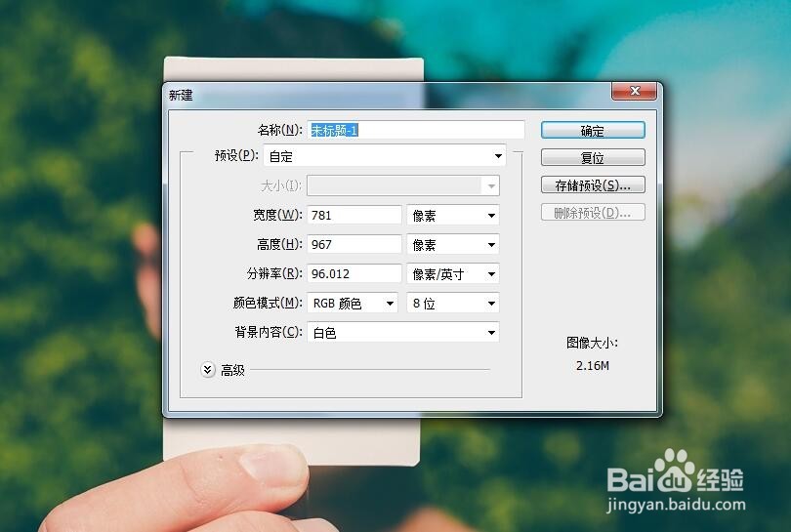The height and width of the screenshot is (532, 791).
Task: Open the 颜色模式 RGB 颜色 dropdown
Action: [x=353, y=303]
